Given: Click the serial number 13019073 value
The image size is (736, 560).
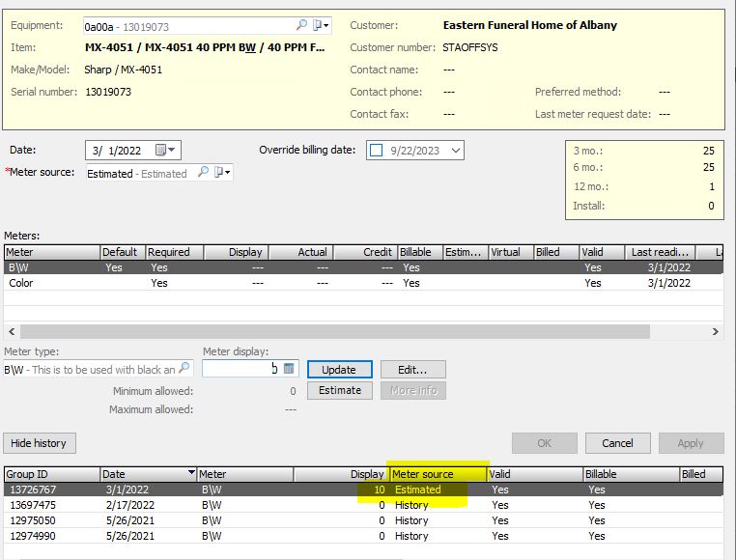Looking at the screenshot, I should [108, 92].
